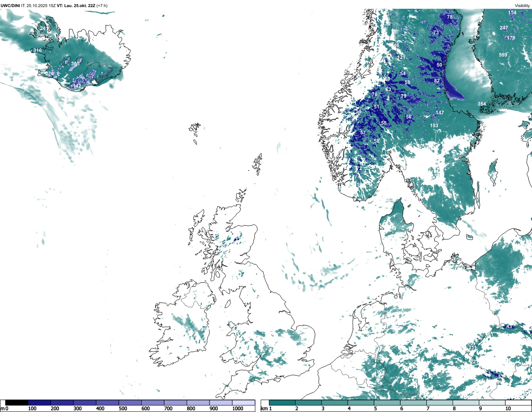532x412 pixels.
Task: Choose the 600–700 m legend swatch
Action: [x=153, y=402]
